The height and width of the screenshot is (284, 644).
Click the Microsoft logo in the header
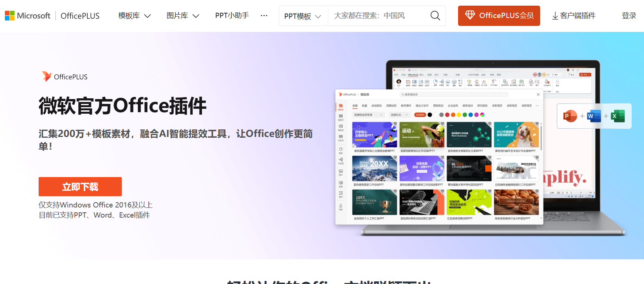[x=27, y=16]
